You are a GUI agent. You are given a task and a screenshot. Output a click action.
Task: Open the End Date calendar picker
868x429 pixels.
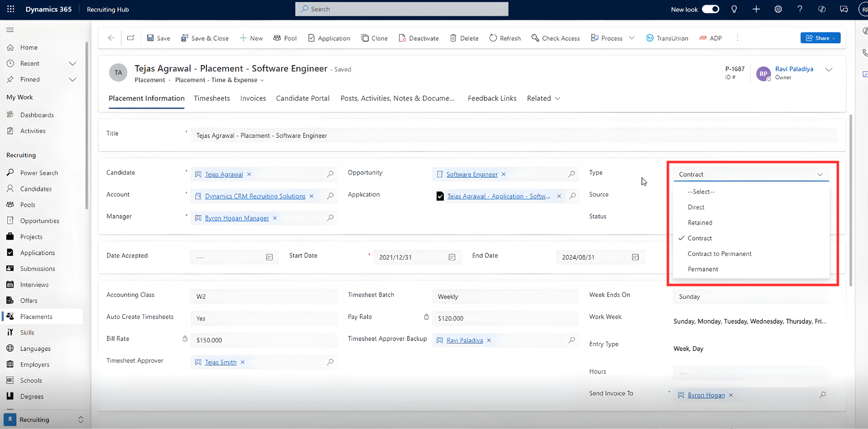coord(635,258)
